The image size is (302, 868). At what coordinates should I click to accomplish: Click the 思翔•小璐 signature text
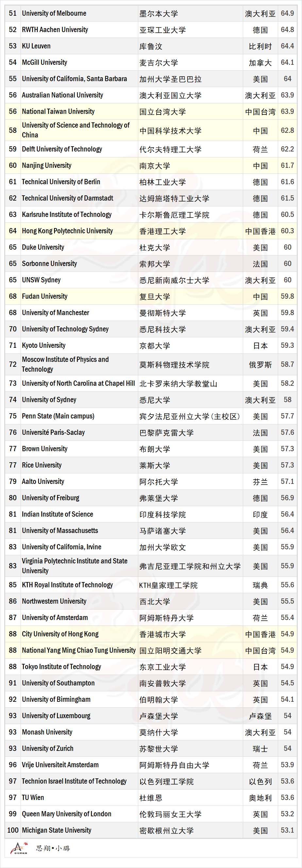pyautogui.click(x=53, y=848)
